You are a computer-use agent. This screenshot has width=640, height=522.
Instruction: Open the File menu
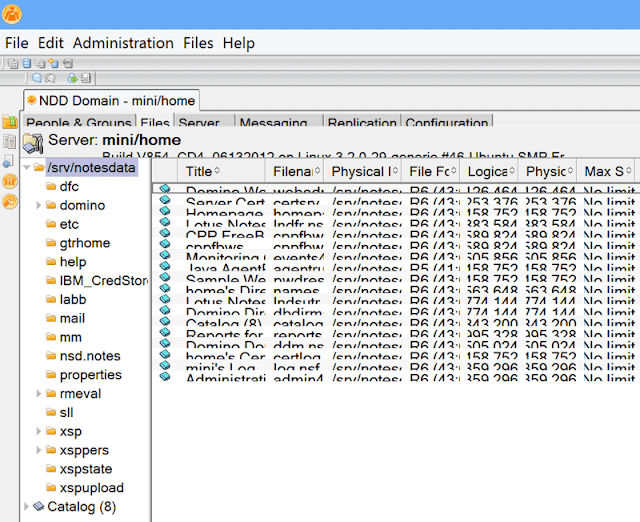click(x=17, y=43)
